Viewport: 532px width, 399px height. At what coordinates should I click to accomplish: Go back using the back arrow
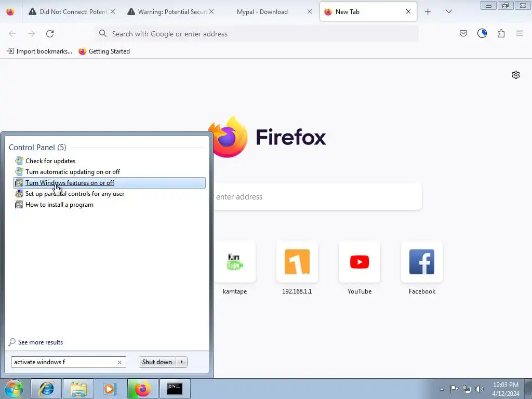12,34
